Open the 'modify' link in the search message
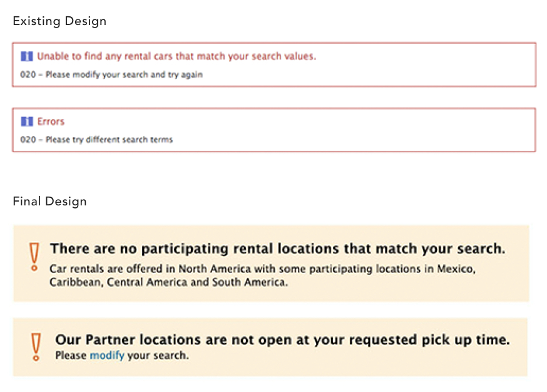 [107, 355]
